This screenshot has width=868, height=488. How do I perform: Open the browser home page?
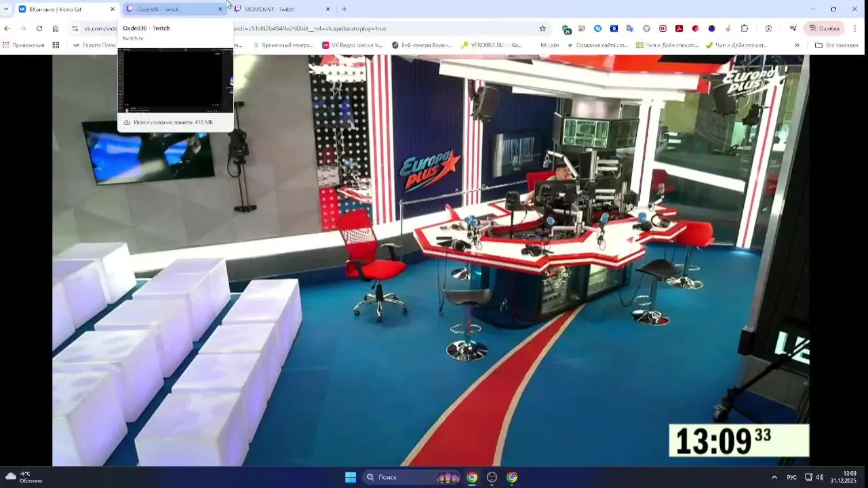tap(56, 28)
